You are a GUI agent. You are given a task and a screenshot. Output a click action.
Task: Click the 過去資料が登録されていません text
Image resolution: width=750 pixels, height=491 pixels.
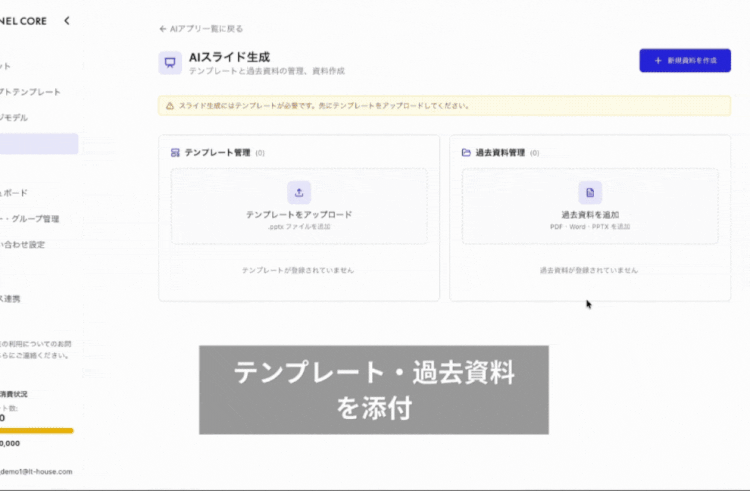589,270
